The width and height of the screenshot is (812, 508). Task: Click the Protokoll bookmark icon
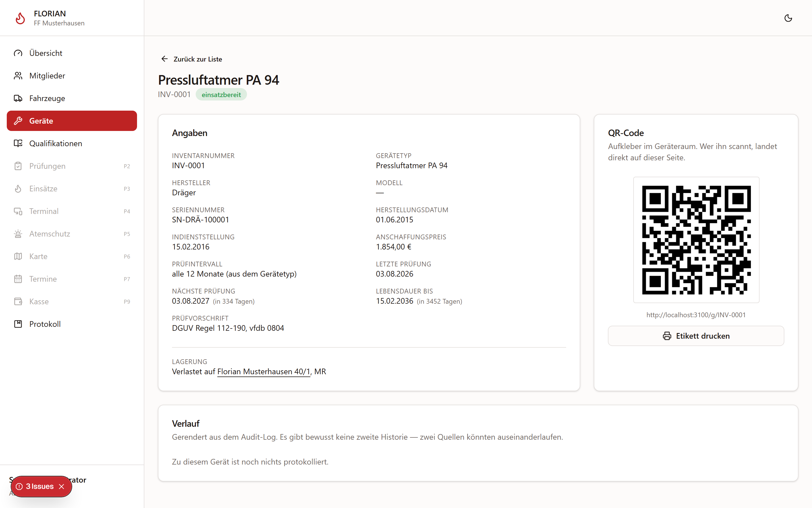[x=18, y=324]
